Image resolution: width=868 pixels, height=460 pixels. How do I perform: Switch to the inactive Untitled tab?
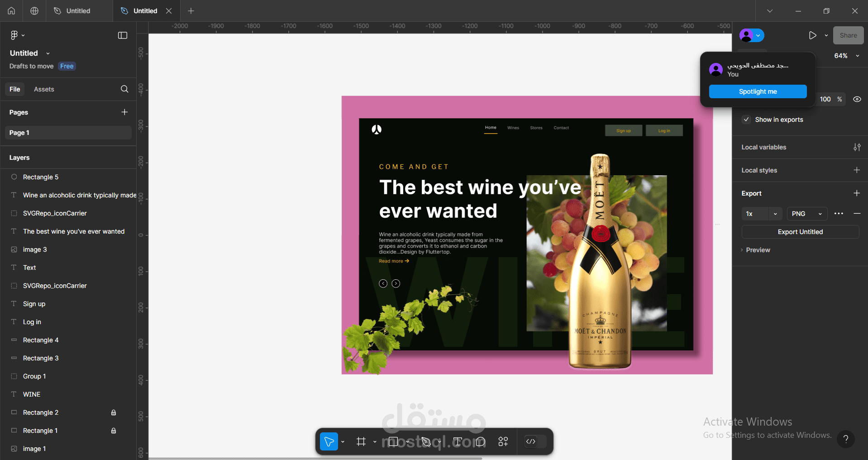click(79, 11)
